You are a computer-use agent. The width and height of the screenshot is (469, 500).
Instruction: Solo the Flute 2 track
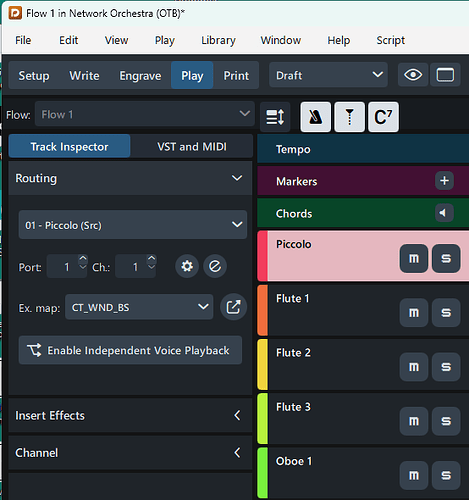point(446,367)
